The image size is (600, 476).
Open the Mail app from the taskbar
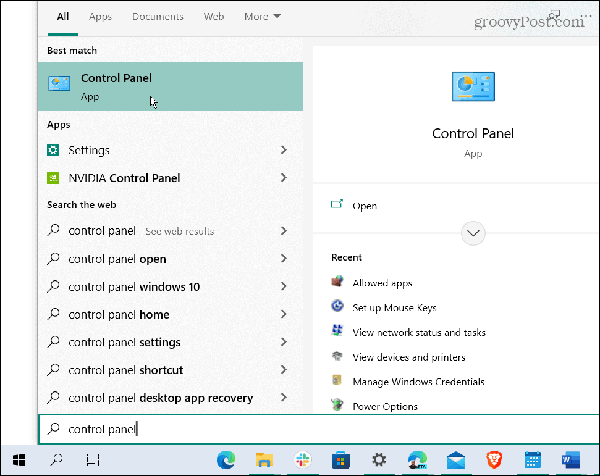[x=456, y=460]
